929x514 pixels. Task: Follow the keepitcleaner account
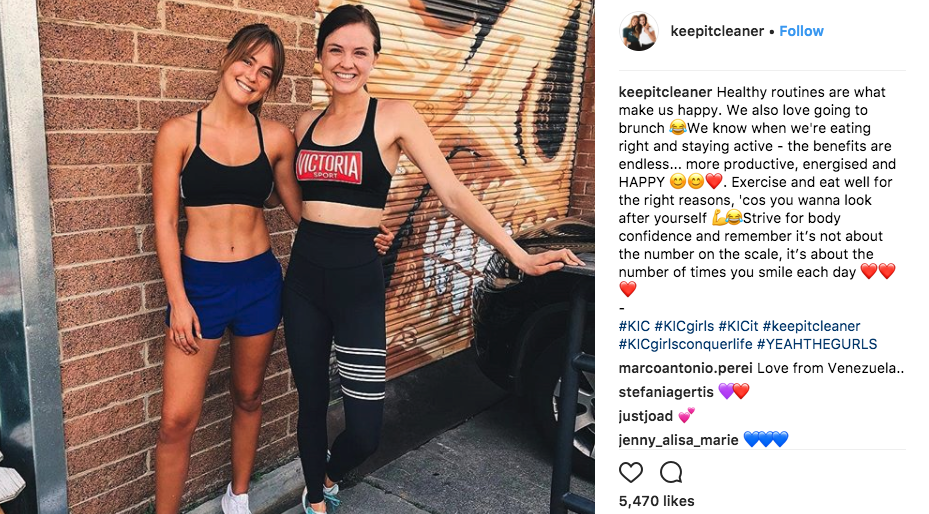(x=801, y=31)
